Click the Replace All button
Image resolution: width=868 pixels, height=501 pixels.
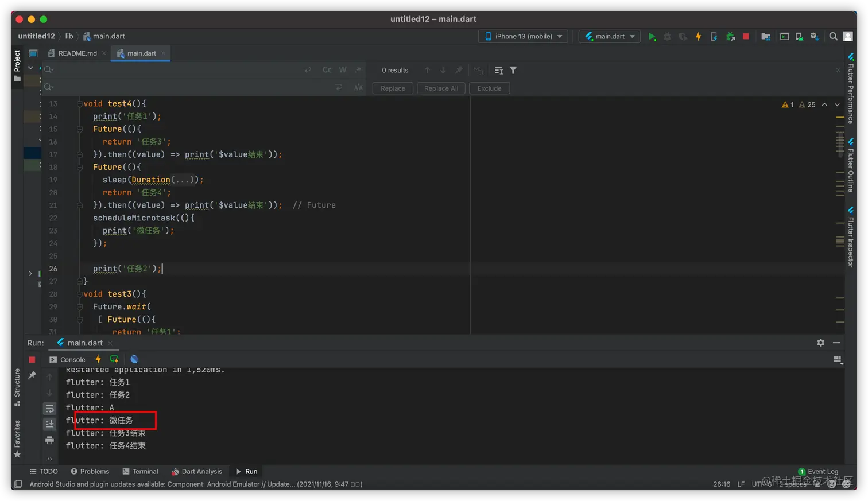[x=441, y=88]
